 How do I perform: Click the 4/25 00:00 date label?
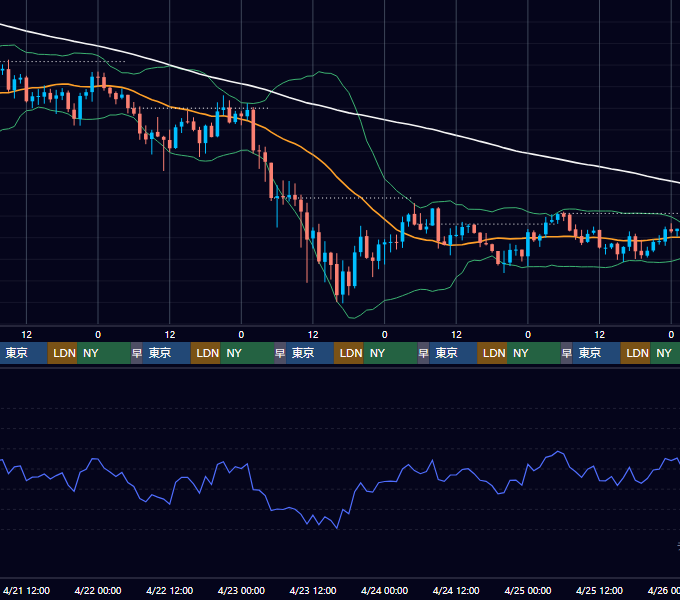528,590
